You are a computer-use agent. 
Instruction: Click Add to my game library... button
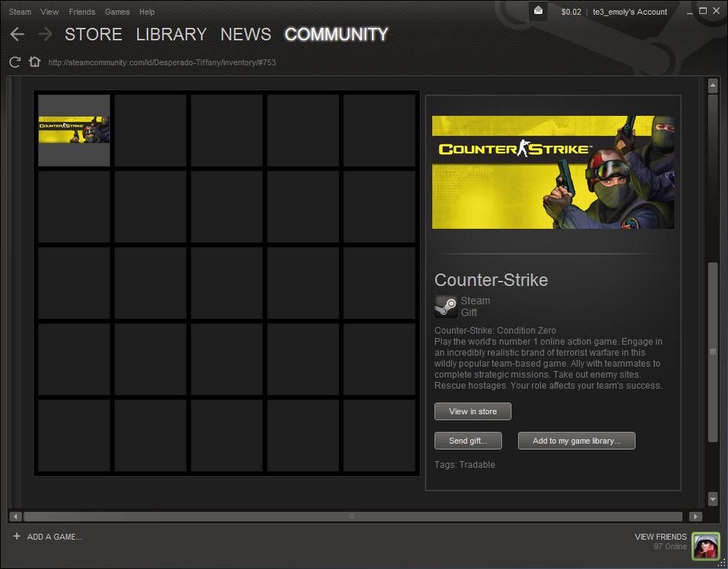576,441
